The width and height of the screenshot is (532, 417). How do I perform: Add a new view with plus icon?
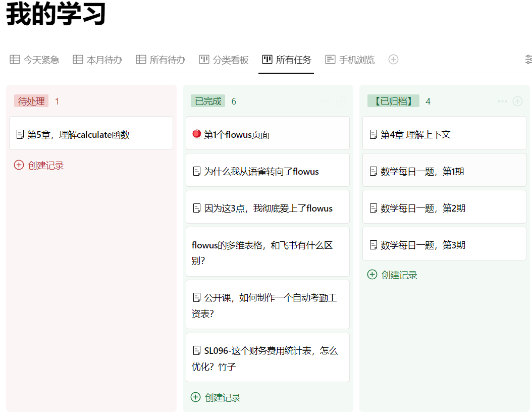(393, 60)
